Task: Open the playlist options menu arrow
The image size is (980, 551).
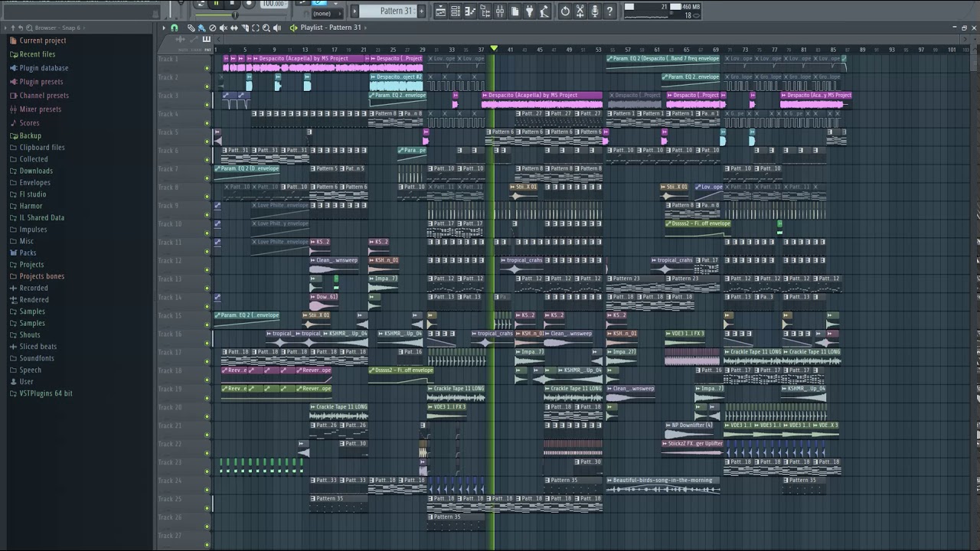Action: 164,28
